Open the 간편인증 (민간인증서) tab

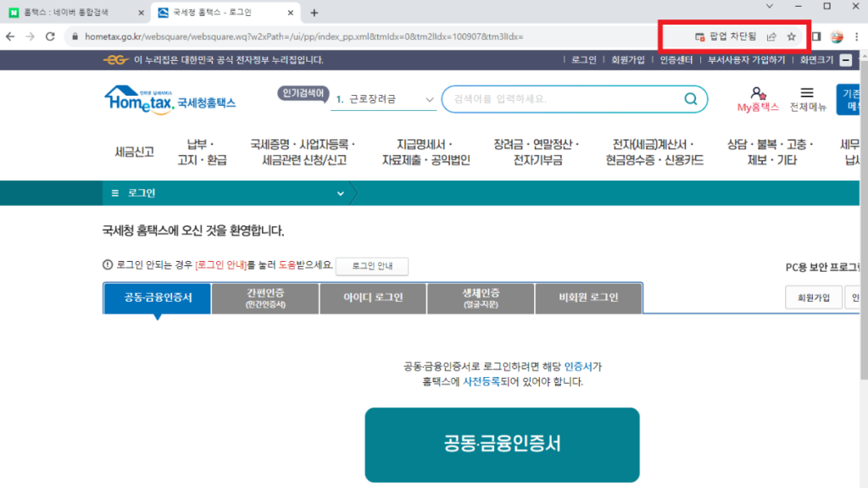[x=265, y=297]
